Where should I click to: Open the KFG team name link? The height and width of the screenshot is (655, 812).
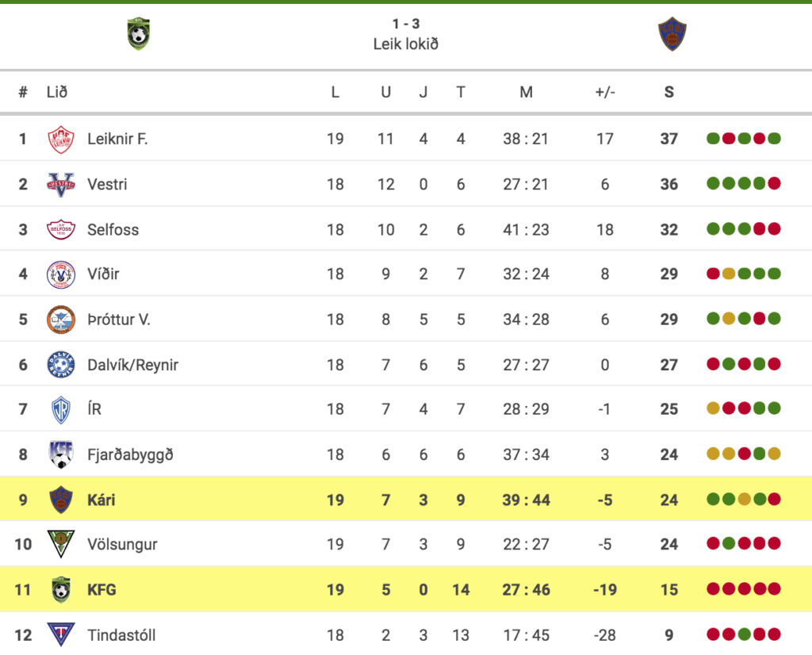102,590
